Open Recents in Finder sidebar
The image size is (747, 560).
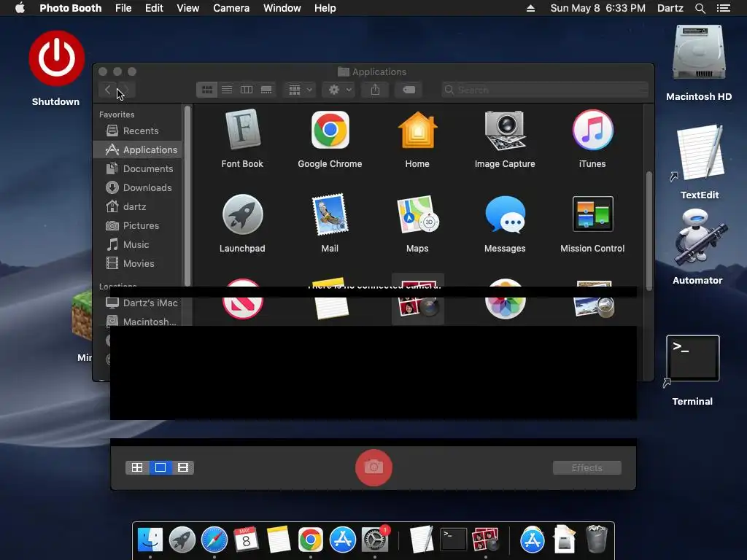[x=137, y=131]
